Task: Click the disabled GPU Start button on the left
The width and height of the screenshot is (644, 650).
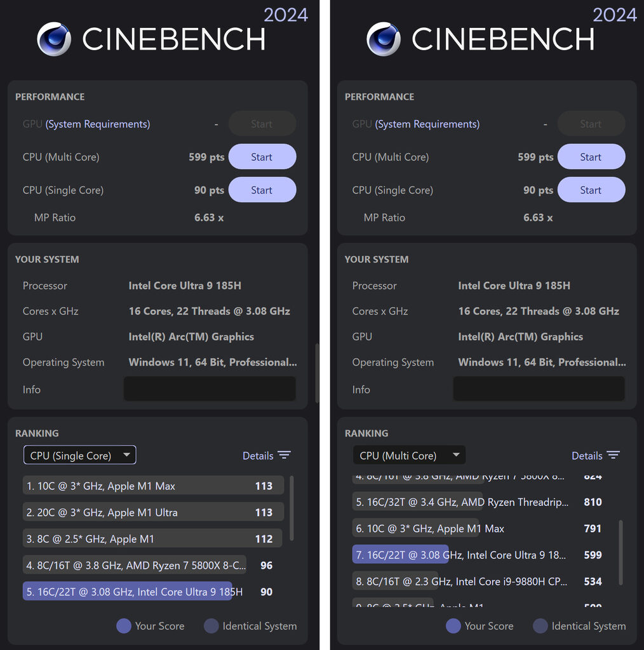Action: click(262, 124)
